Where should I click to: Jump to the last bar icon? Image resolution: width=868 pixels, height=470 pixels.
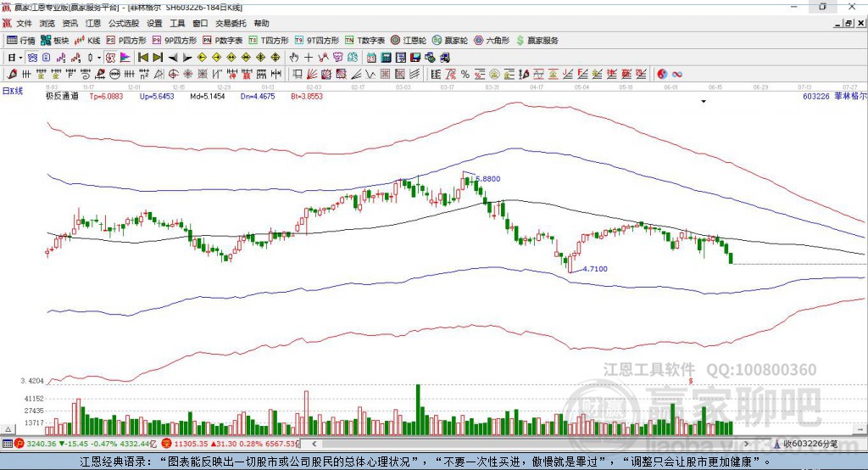[x=158, y=58]
